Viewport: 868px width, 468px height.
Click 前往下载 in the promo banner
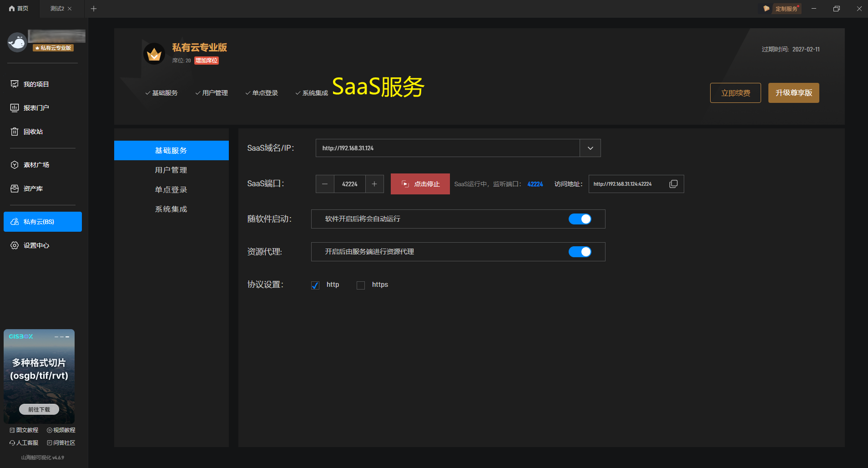[x=39, y=409]
